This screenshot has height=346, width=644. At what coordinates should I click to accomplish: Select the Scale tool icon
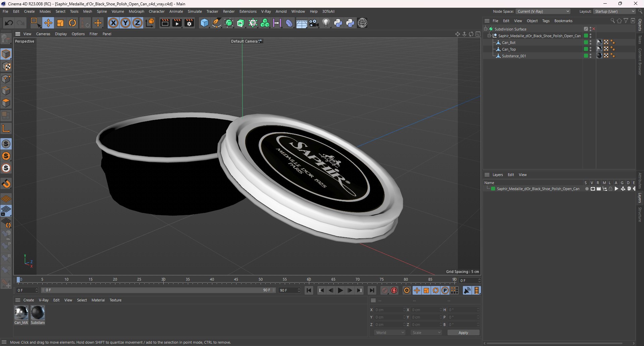pos(60,23)
